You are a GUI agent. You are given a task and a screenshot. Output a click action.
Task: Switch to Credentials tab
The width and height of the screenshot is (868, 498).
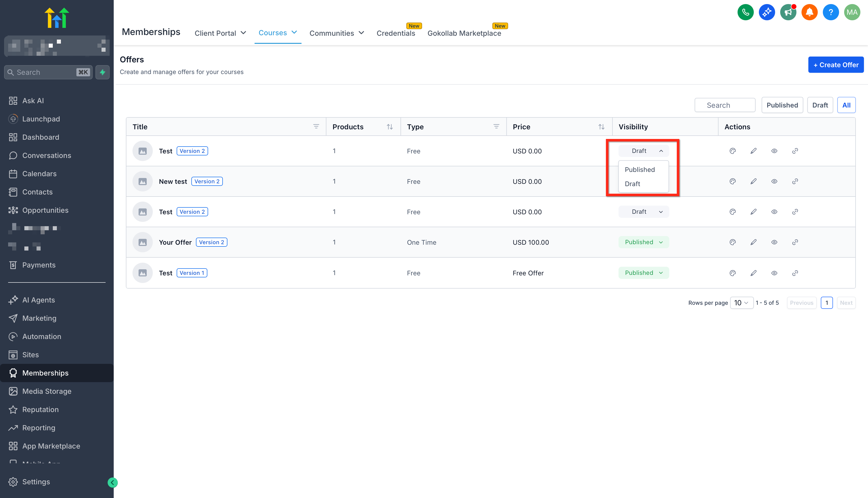coord(396,33)
